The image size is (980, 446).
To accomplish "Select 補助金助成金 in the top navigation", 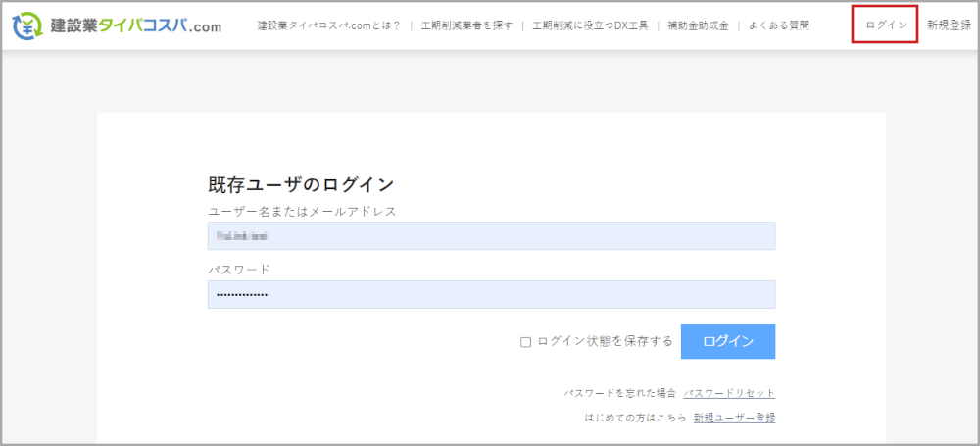I will (698, 25).
